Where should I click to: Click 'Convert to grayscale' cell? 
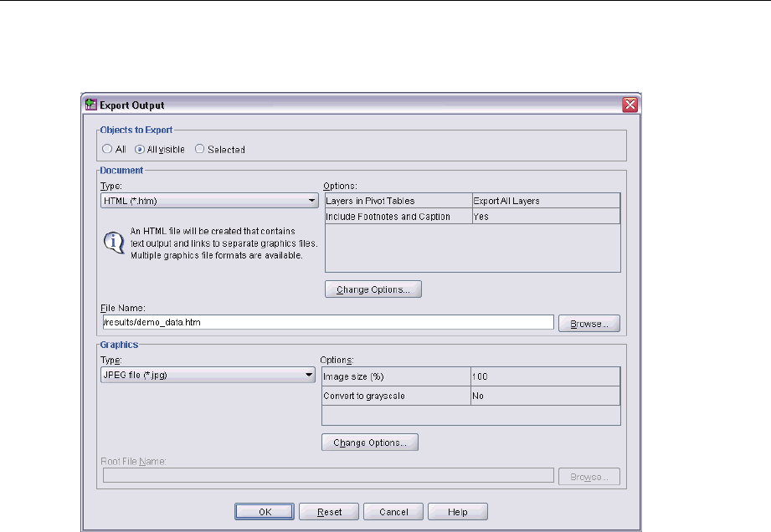tap(396, 396)
